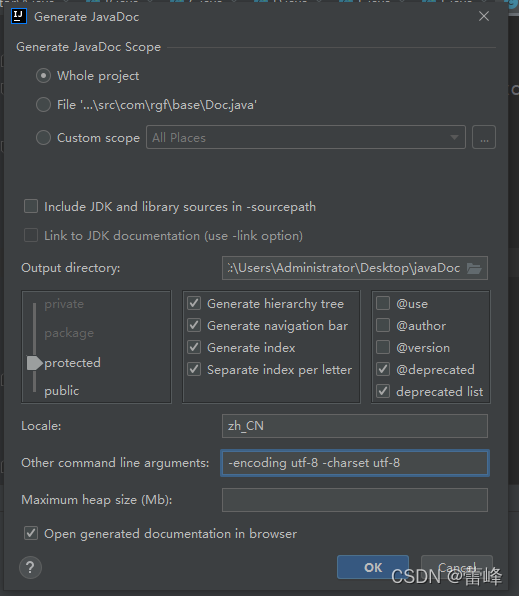Toggle Open generated documentation in browser
Image resolution: width=519 pixels, height=596 pixels.
(x=31, y=533)
